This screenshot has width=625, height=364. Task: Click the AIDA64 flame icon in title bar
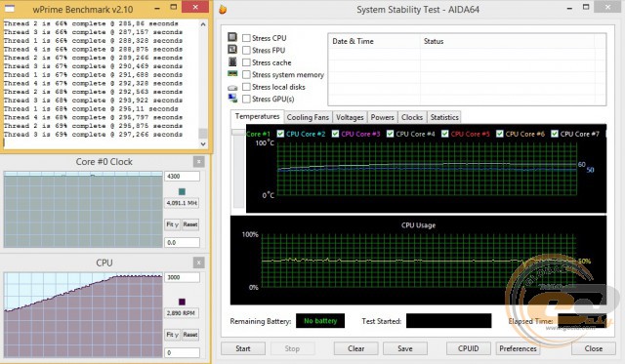click(223, 9)
